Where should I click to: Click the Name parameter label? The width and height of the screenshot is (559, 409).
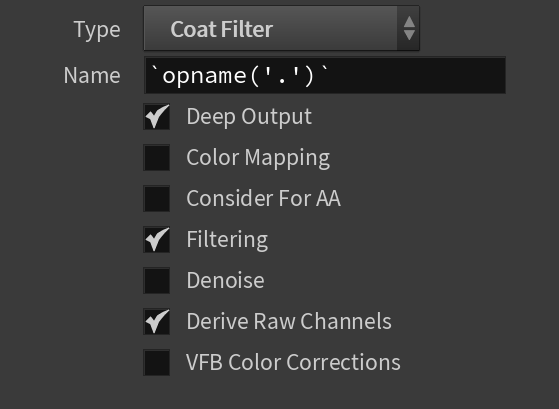(92, 76)
